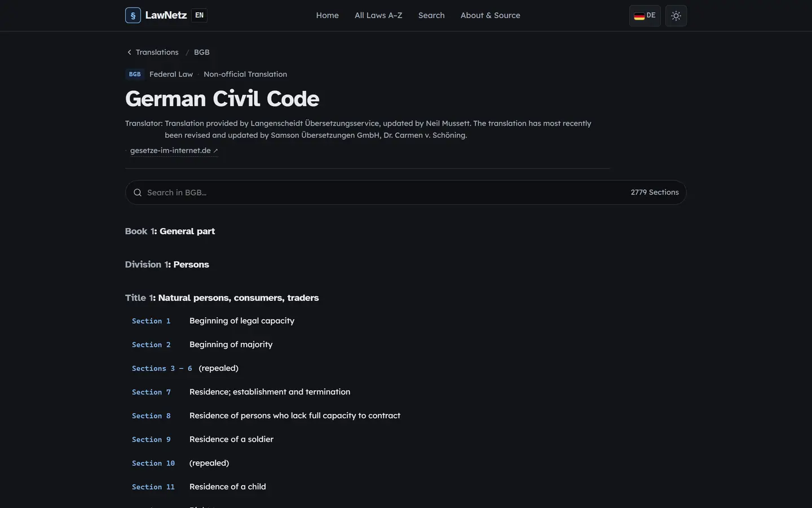Click the German Civil Code heading
This screenshot has height=508, width=812.
point(222,99)
